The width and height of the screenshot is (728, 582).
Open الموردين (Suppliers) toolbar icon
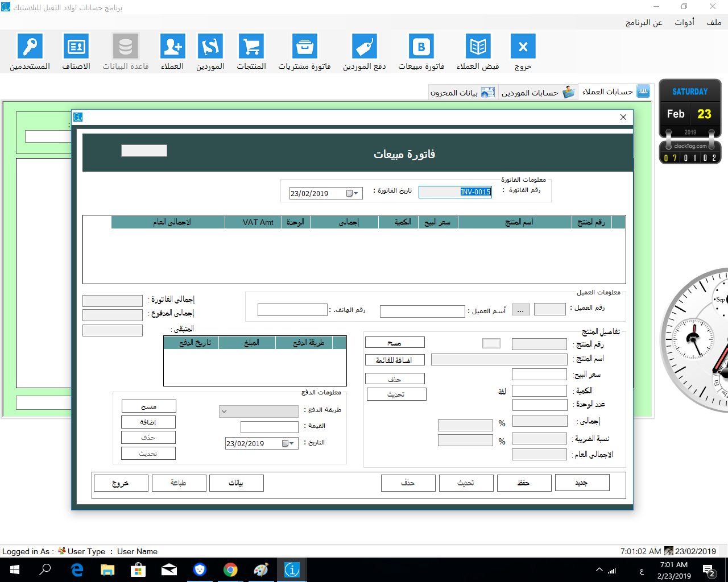click(210, 52)
